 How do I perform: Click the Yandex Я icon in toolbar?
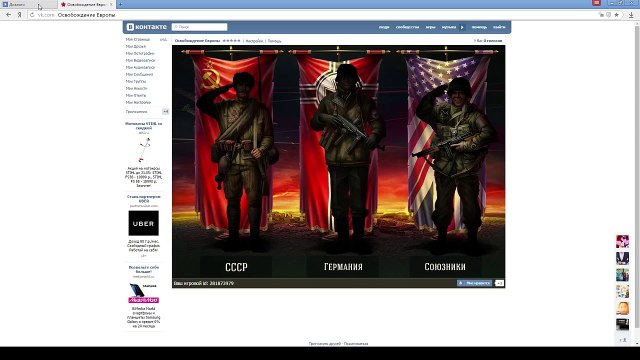click(x=19, y=15)
